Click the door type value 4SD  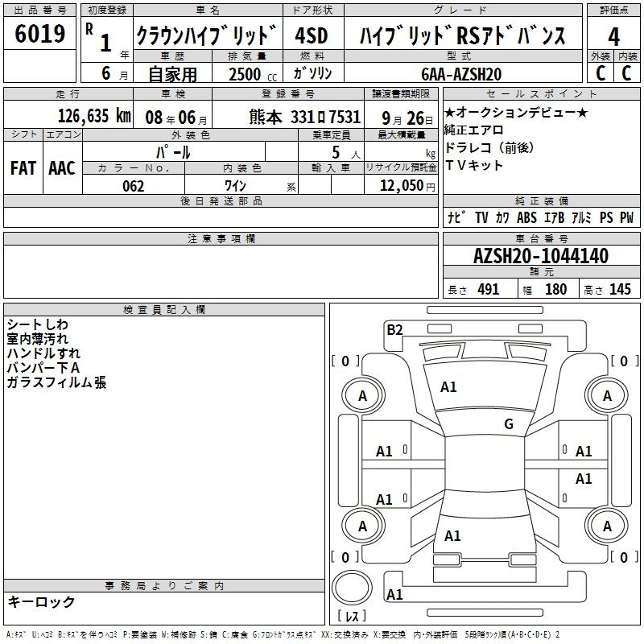pos(312,35)
